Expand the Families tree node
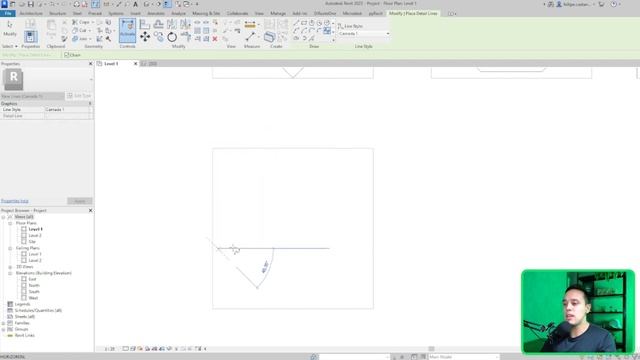Viewport: 640px width, 360px height. point(4,323)
